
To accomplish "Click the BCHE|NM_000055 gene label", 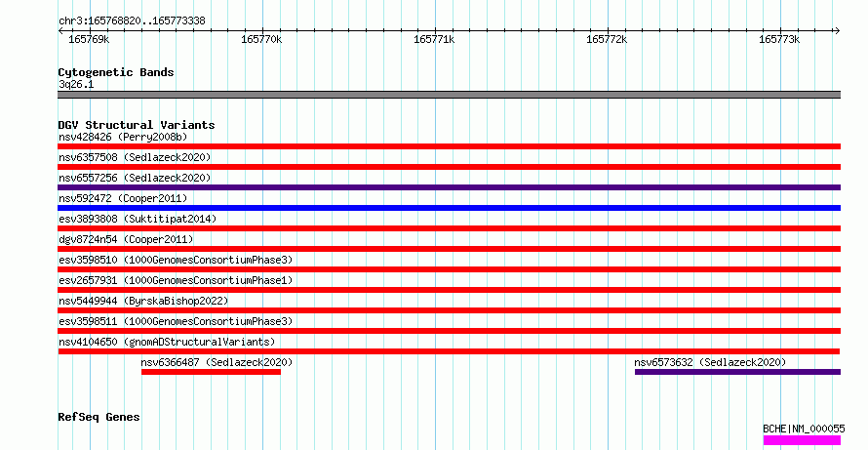I will click(x=804, y=429).
